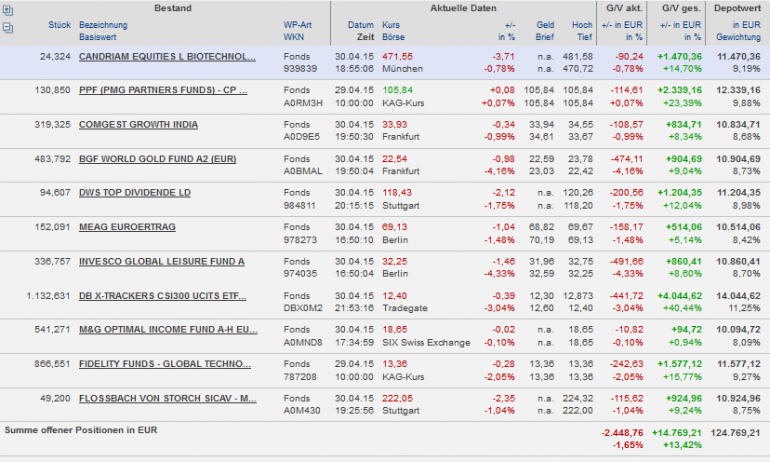Open FLOSSBACH VON STORCH SICAV - M... link
This screenshot has width=770, height=462.
point(167,398)
